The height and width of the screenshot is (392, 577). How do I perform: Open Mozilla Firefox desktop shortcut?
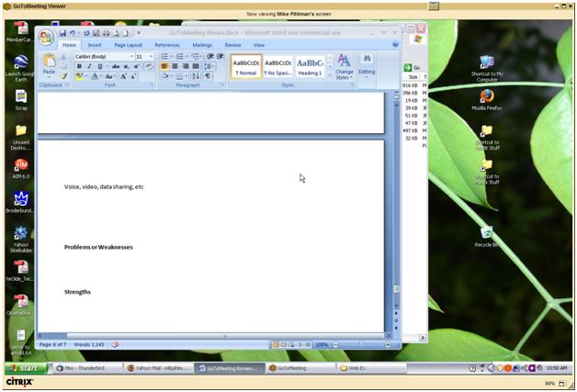(x=485, y=97)
